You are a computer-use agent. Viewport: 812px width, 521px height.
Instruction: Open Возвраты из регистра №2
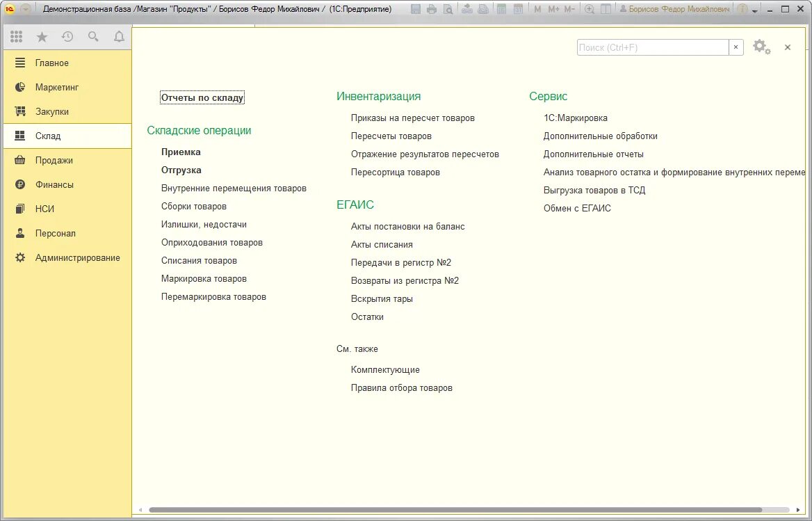pos(405,281)
